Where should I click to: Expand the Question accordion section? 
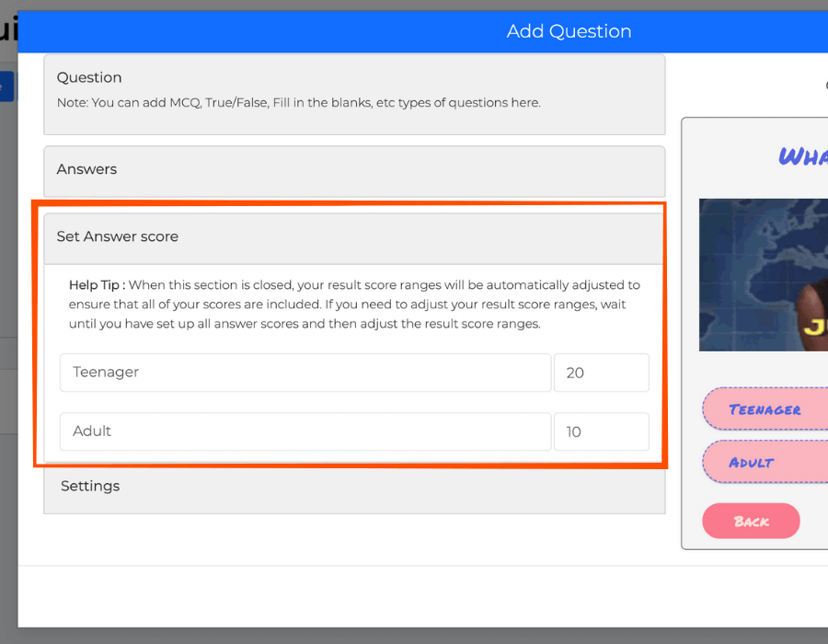pyautogui.click(x=354, y=95)
